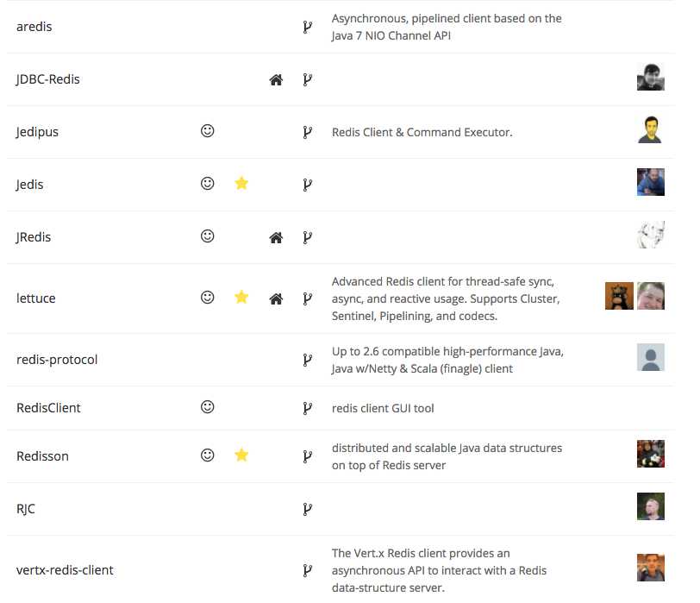Click 'The Vert.x Redis client provides' description
The image size is (700, 603).
pos(439,570)
